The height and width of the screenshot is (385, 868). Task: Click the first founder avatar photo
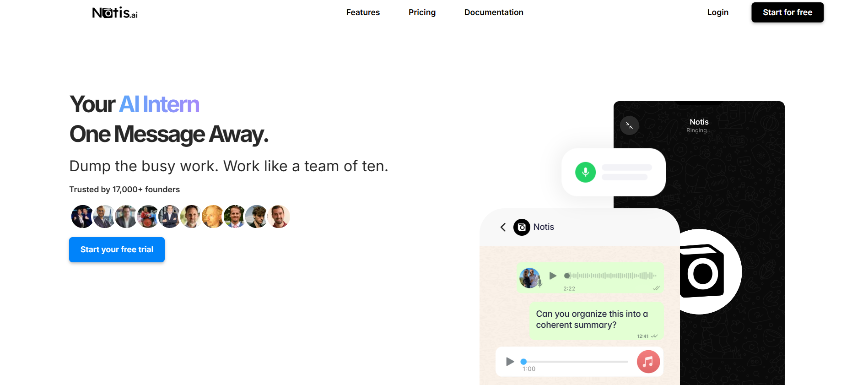[82, 217]
